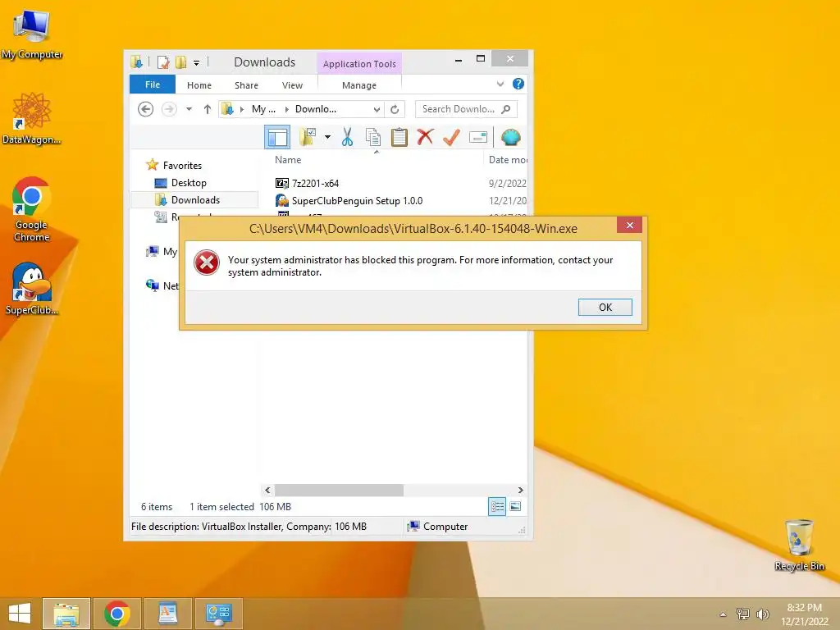
Task: Close the blocked program error dialog
Action: (x=629, y=225)
